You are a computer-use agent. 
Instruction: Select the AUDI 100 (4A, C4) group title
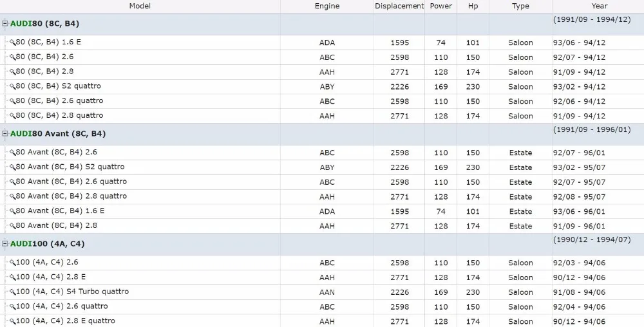[x=48, y=243]
